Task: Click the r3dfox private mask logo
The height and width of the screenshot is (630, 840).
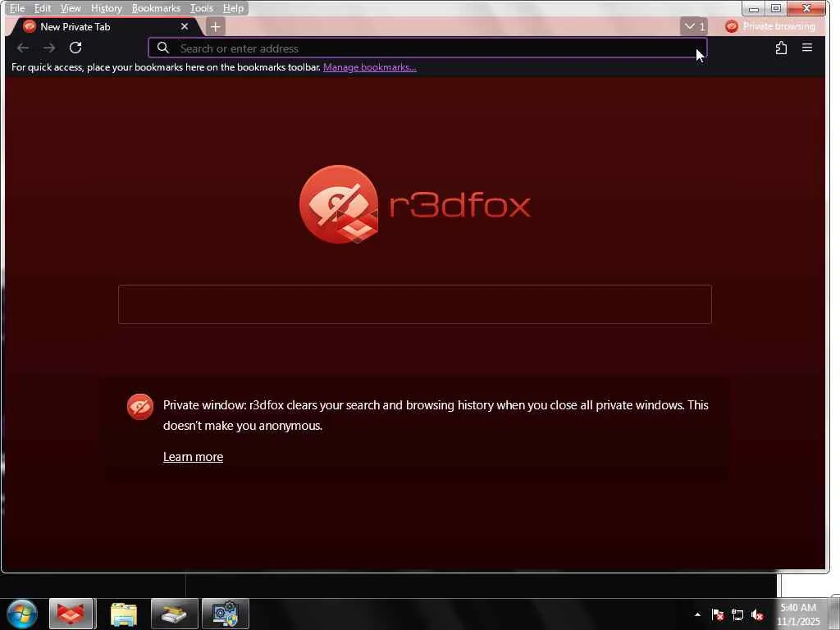Action: 339,204
